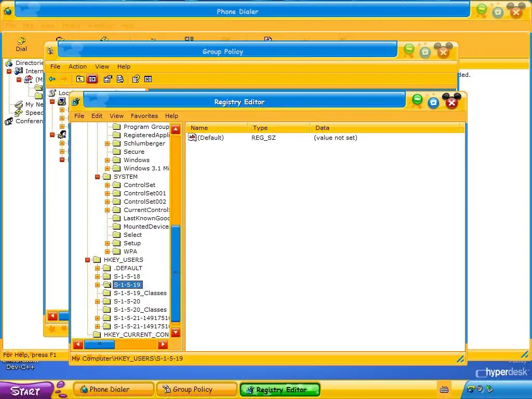Open Action menu in Group Policy
Viewport: 532px width, 399px height.
pos(78,66)
